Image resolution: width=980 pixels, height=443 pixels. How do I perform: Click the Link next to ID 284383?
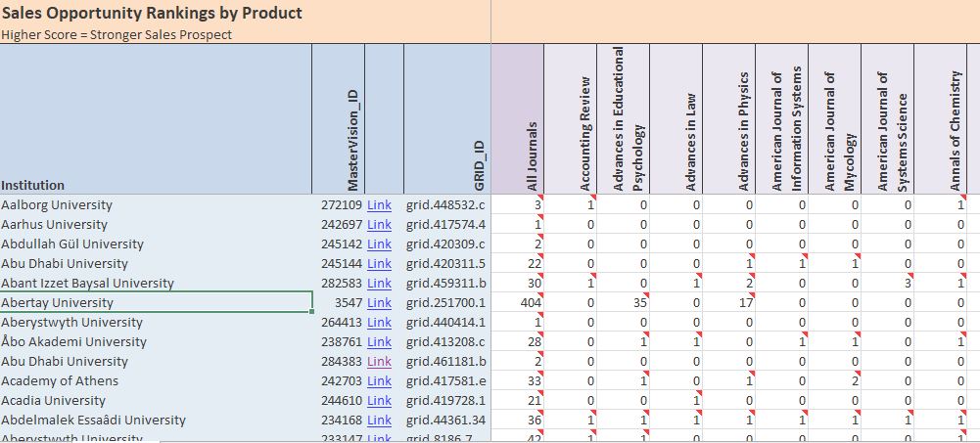coord(379,362)
